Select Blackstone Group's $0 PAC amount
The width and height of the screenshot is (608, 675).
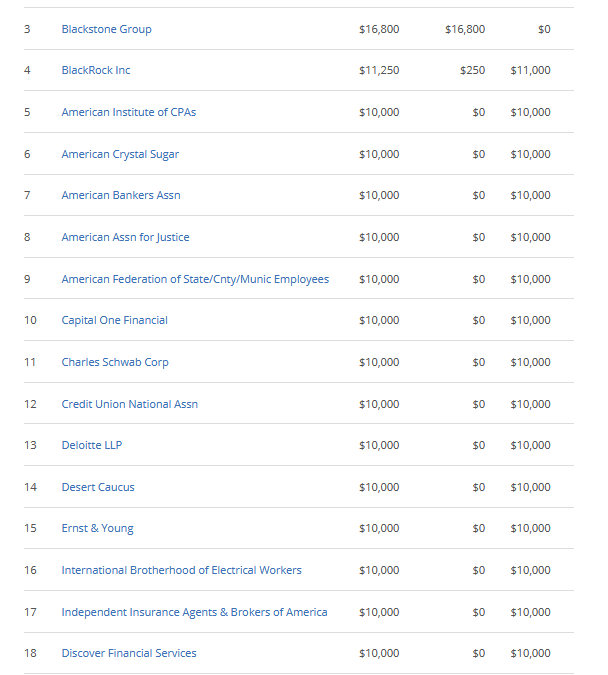(x=544, y=29)
